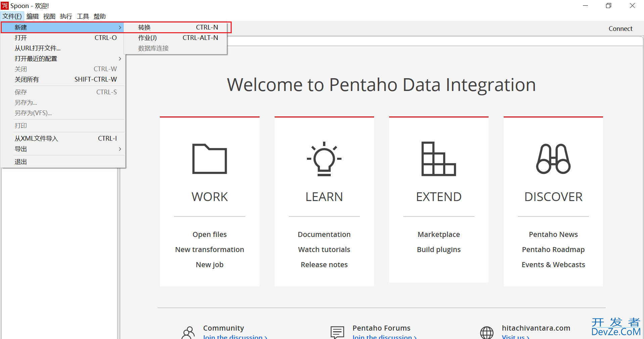Click the Open files link
This screenshot has height=339, width=644.
pyautogui.click(x=210, y=235)
